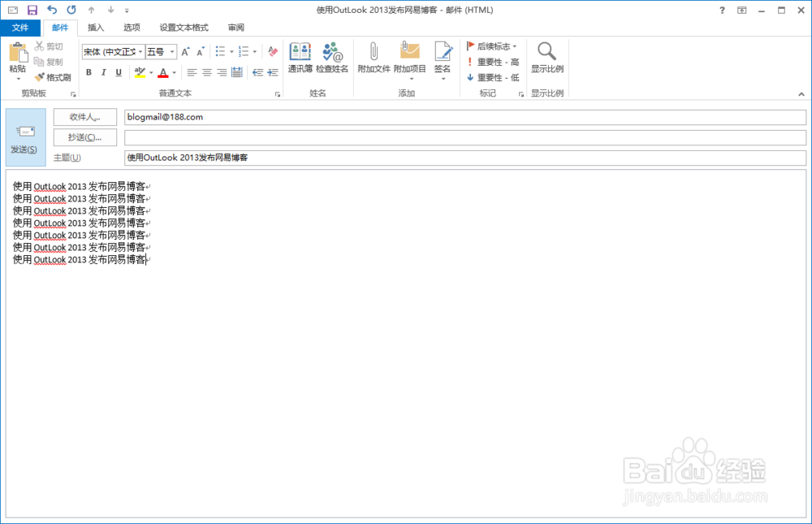Toggle italic formatting
Image resolution: width=812 pixels, height=524 pixels.
[104, 72]
